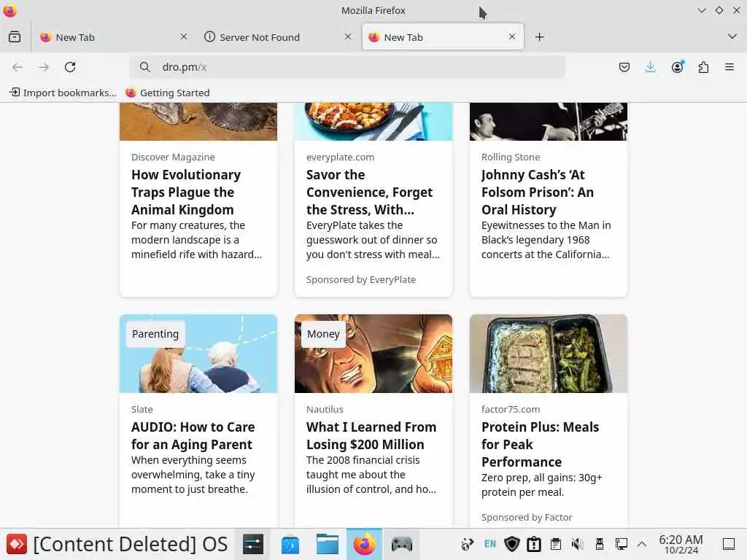Image resolution: width=747 pixels, height=560 pixels.
Task: Click the 'Discover Magazine' source label
Action: (x=173, y=157)
